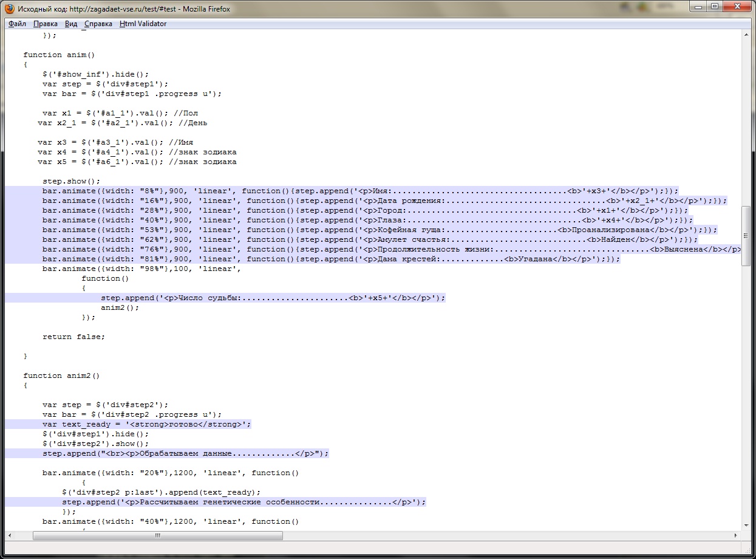Viewport: 756px width, 559px height.
Task: Click the line "$('#show_inf').hide();"
Action: (96, 74)
